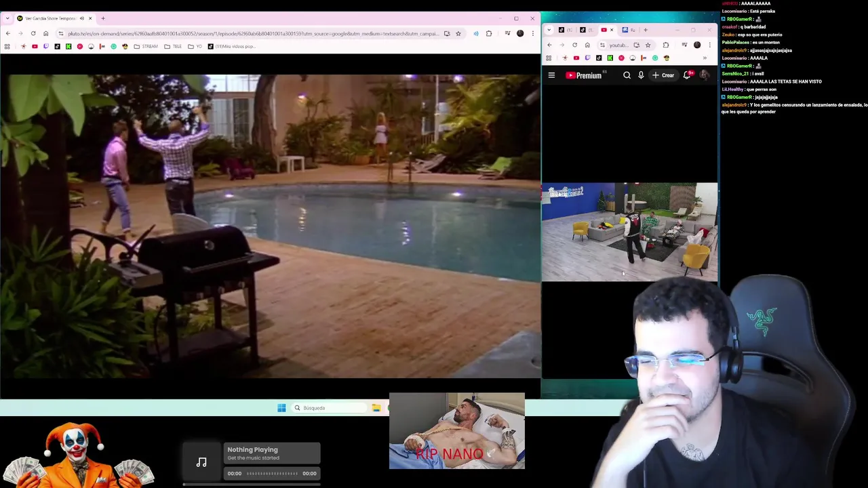Go back in the YouTube browser window
This screenshot has height=488, width=868.
coord(549,45)
